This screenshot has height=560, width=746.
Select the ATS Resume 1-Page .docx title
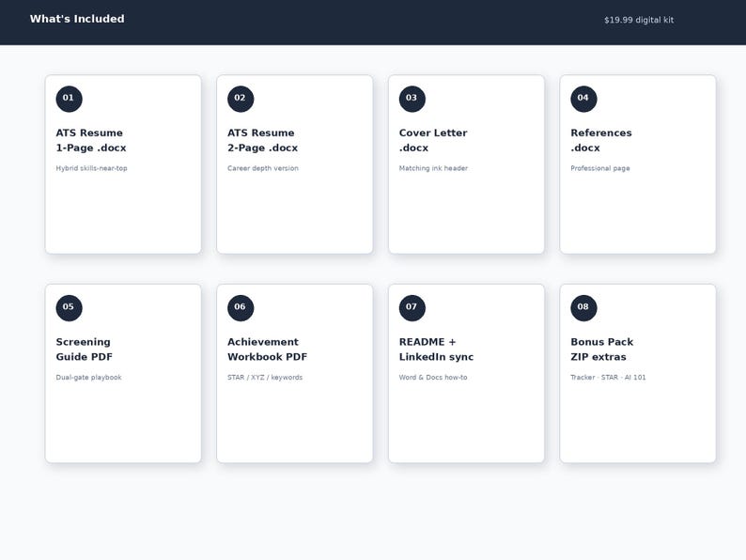91,140
